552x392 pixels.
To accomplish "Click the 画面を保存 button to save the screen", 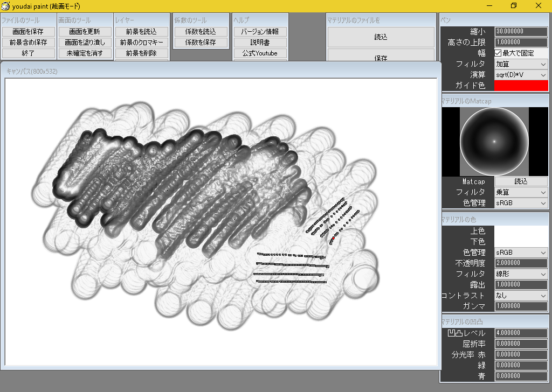I will point(28,31).
